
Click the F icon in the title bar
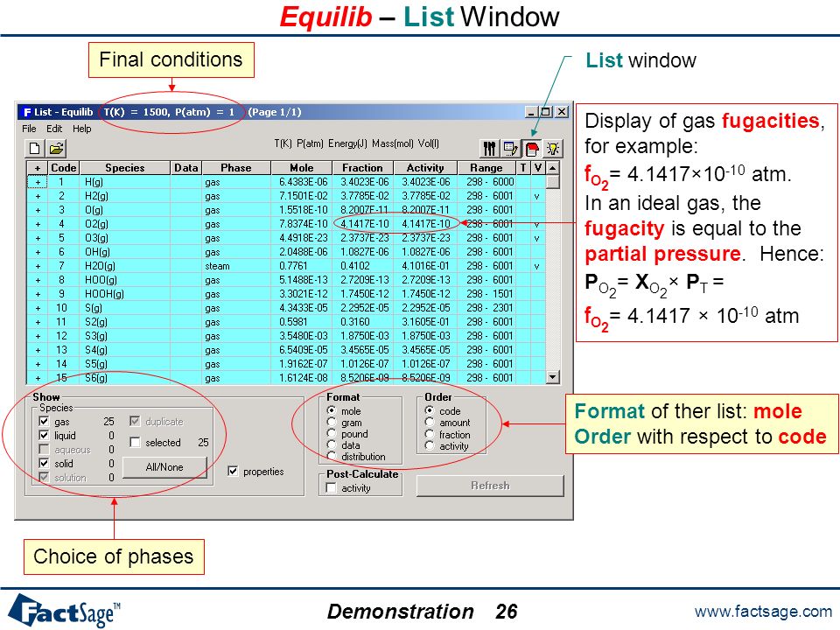tap(27, 113)
